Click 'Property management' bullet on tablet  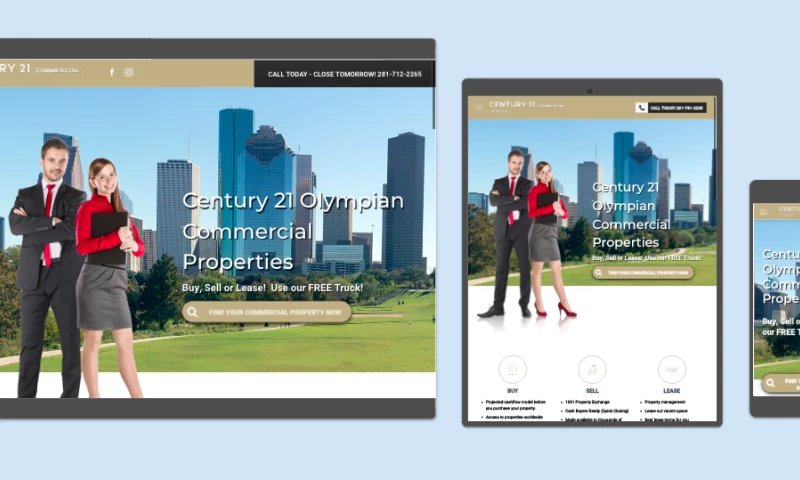[x=665, y=402]
